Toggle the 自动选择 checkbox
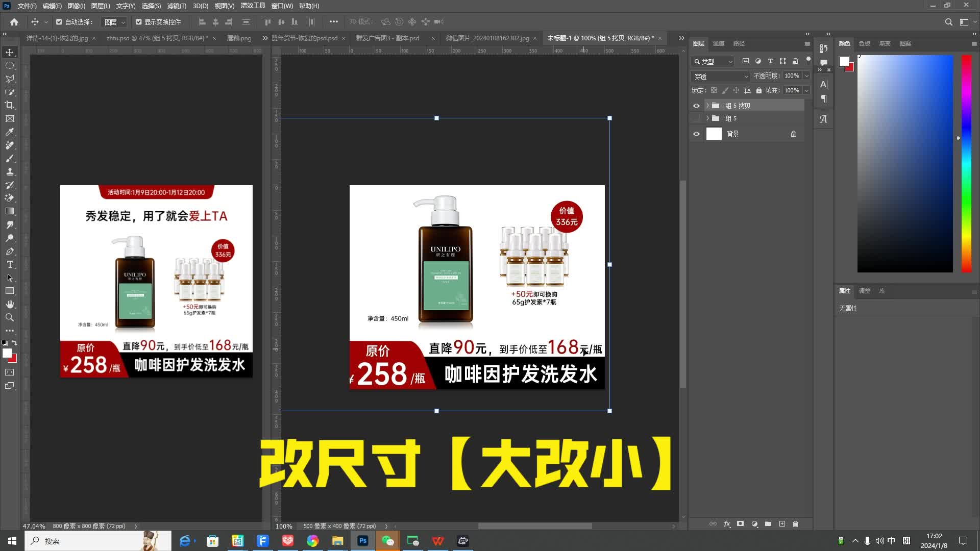The image size is (980, 551). [59, 22]
